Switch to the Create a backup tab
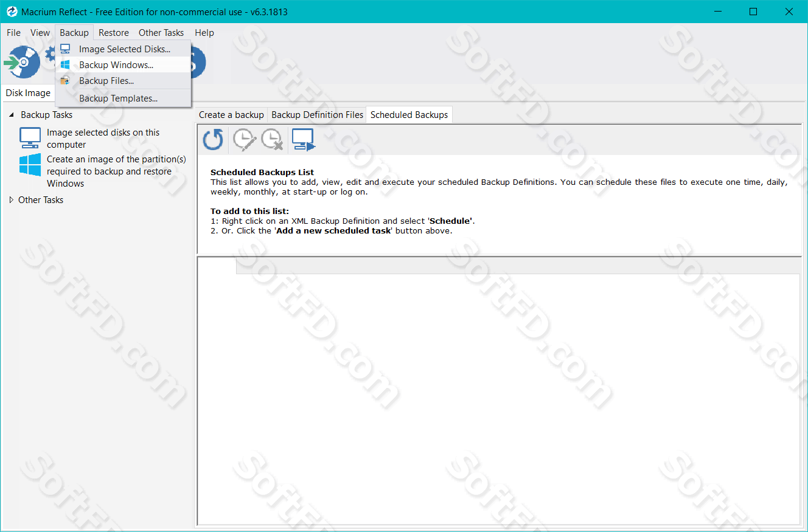Viewport: 808px width, 532px height. coord(231,115)
